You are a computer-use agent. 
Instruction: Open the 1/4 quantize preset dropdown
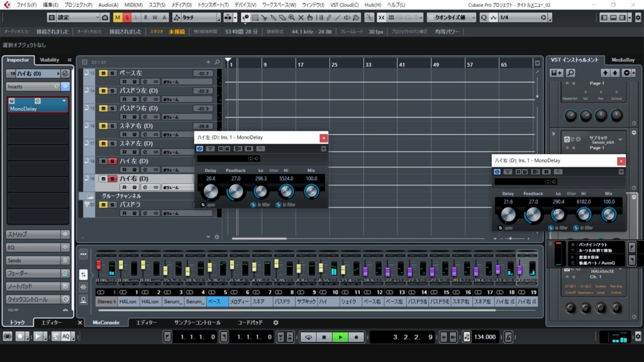coord(523,18)
